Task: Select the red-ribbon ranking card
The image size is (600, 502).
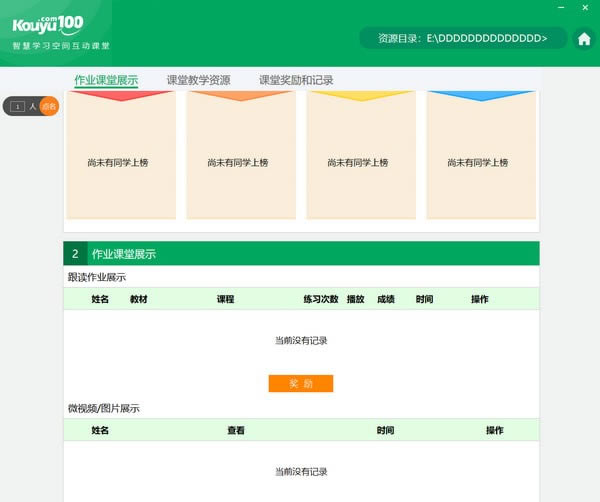Action: click(121, 155)
